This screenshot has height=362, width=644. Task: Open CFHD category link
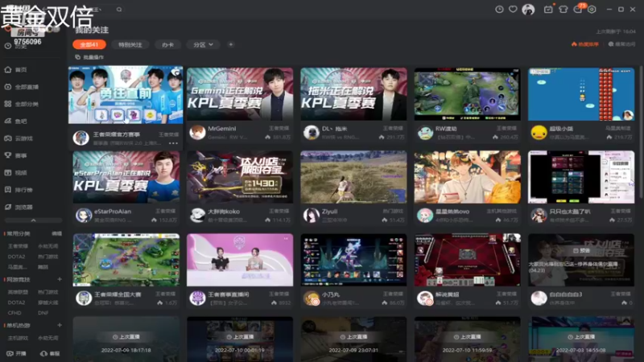click(14, 313)
